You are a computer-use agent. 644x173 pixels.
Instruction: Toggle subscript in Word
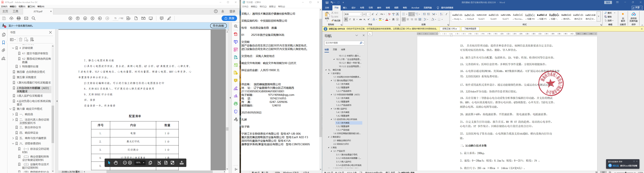point(364,19)
